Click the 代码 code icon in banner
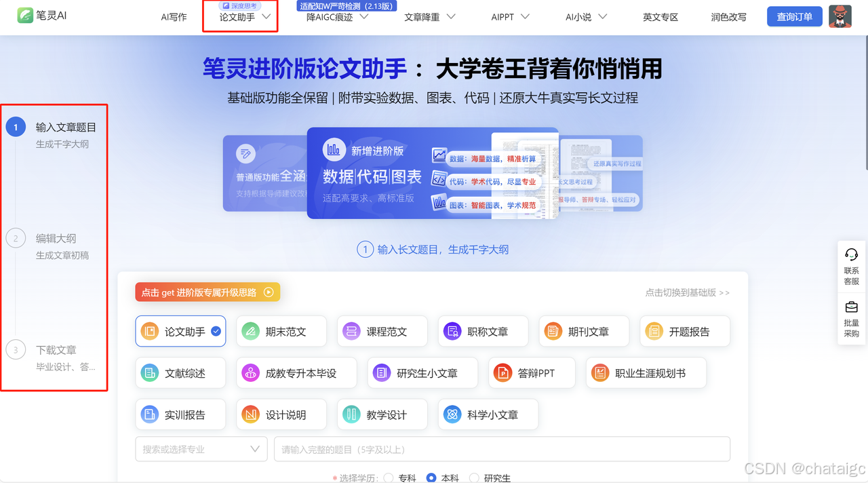868x483 pixels. pos(439,180)
